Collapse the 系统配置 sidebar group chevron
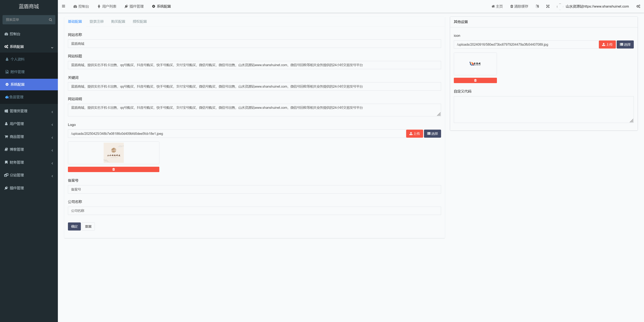This screenshot has height=322, width=644. pos(52,47)
